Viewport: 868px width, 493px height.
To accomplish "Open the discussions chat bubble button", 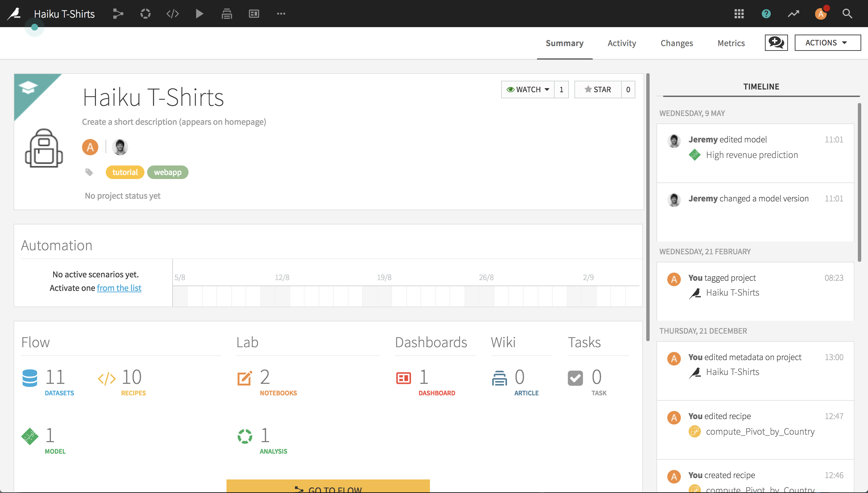I will coord(776,43).
